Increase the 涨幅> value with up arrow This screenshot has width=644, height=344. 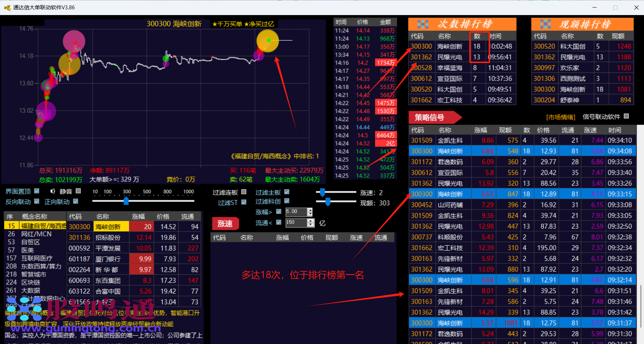(310, 210)
